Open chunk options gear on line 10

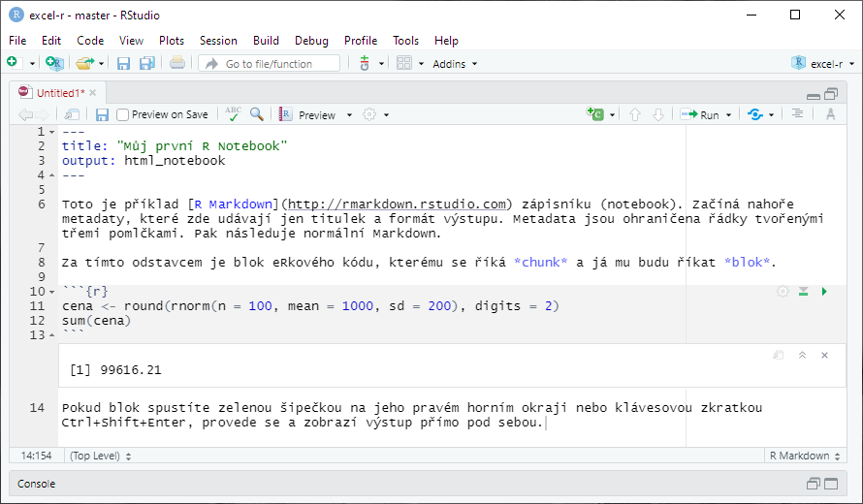coord(783,292)
